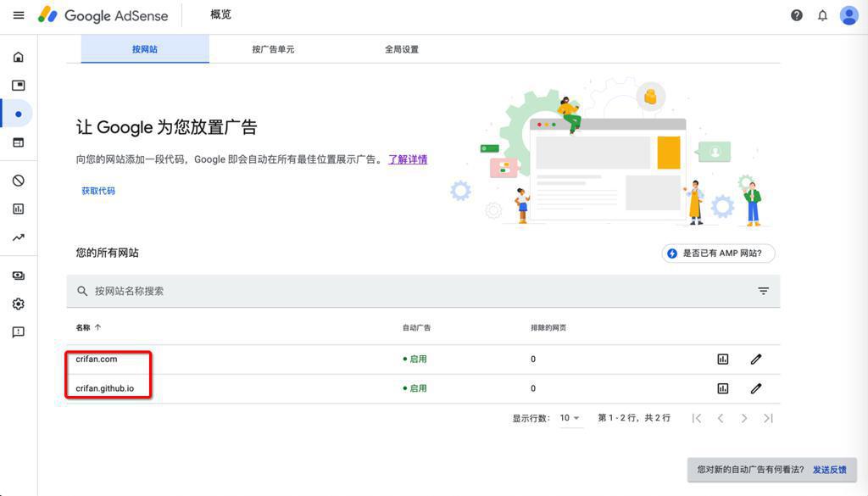Edit settings for crifan.com
This screenshot has width=868, height=496.
click(x=755, y=359)
